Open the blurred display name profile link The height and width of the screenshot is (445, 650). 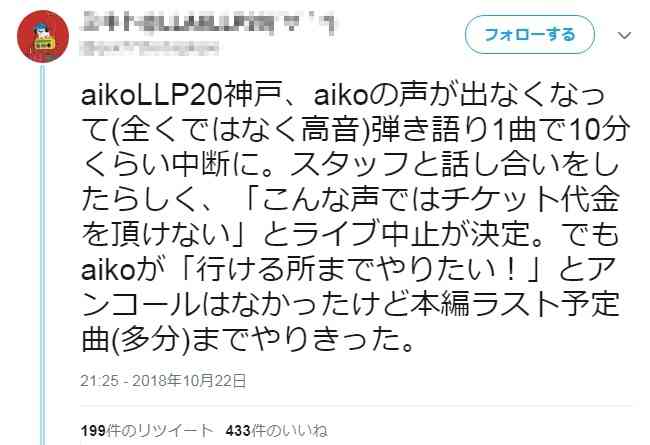click(208, 24)
